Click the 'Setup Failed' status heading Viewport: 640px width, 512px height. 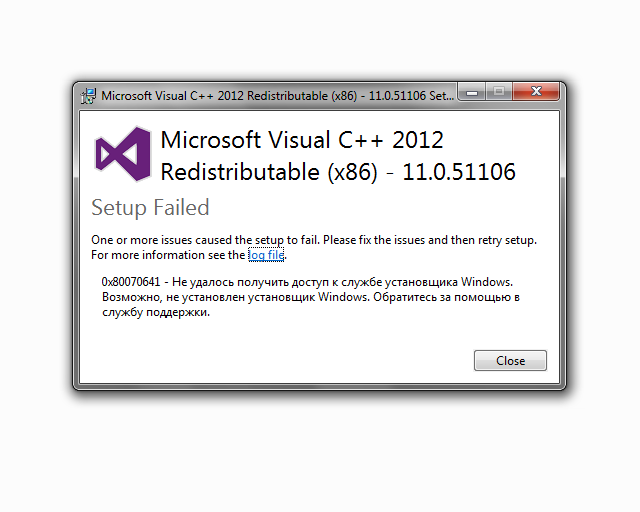pyautogui.click(x=150, y=208)
